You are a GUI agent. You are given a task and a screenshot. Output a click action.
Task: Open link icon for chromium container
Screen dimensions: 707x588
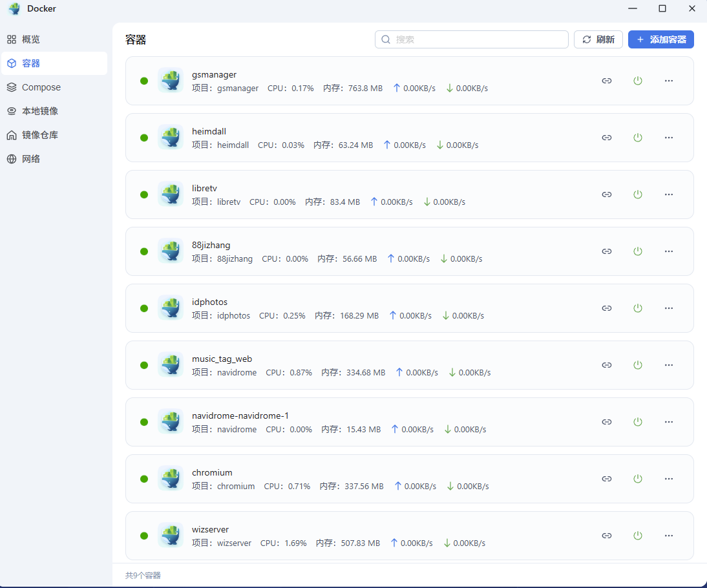point(606,478)
